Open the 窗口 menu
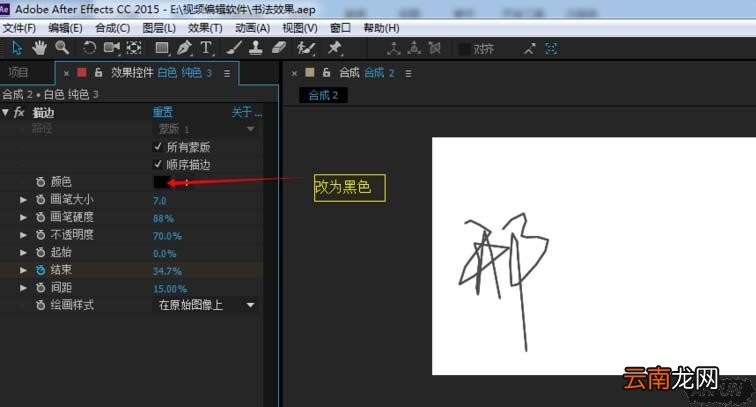Screen dimensions: 756x407 click(x=340, y=28)
